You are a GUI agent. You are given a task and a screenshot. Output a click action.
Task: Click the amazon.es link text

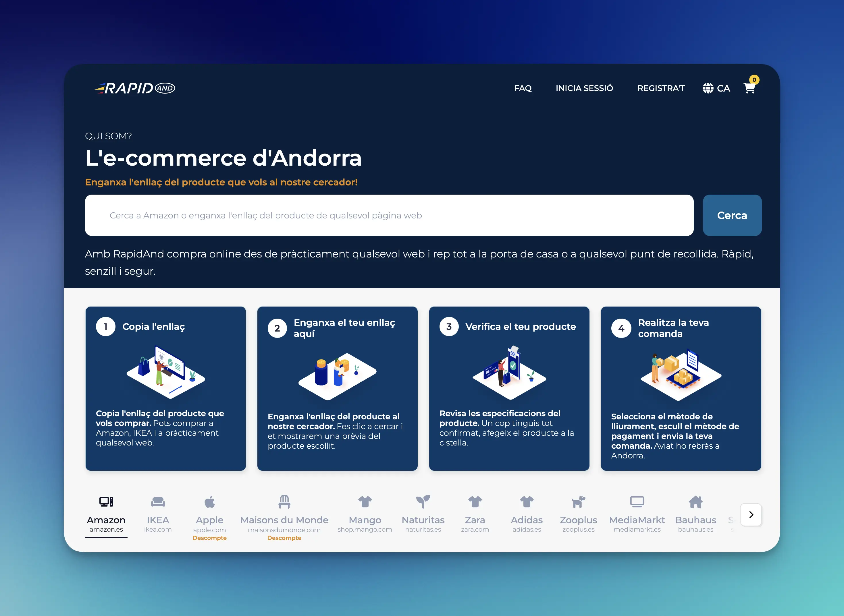tap(106, 530)
